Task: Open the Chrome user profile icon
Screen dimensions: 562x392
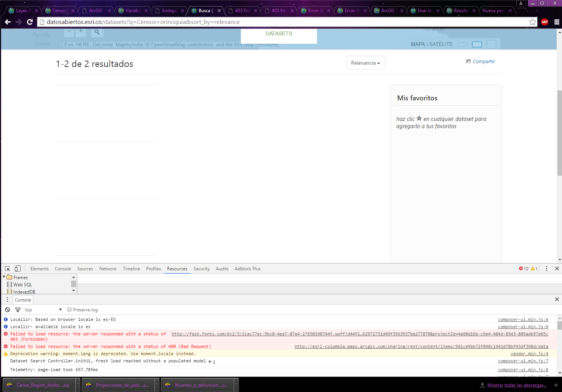Action: tap(521, 3)
